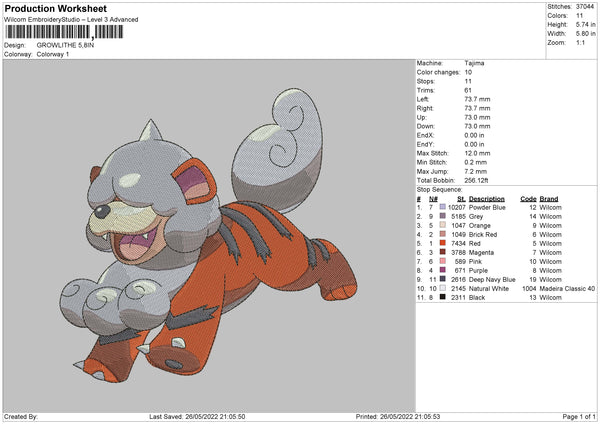Click the Powder Blue description text
Viewport: 600px width, 424px height.
(487, 207)
